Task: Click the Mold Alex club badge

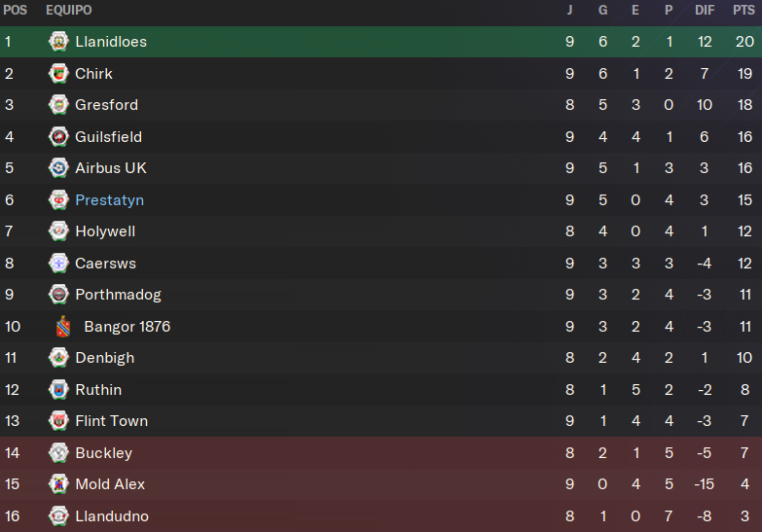Action: [58, 484]
